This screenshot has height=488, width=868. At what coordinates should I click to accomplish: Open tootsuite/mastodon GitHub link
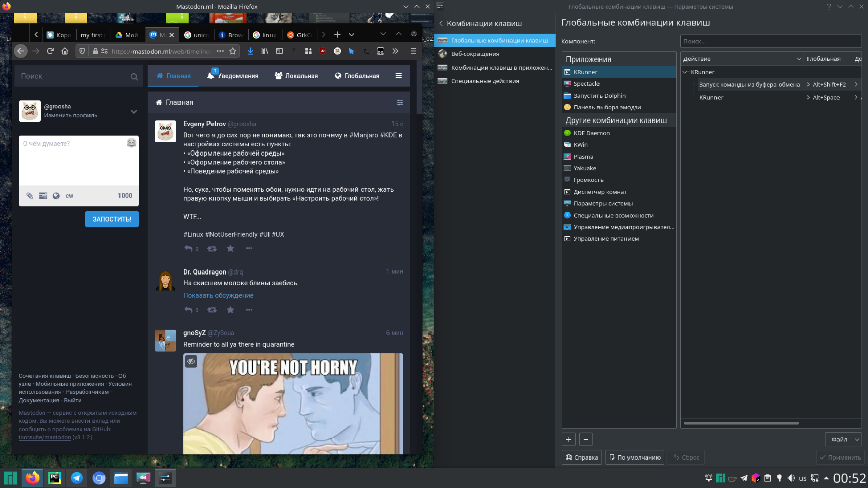click(45, 437)
